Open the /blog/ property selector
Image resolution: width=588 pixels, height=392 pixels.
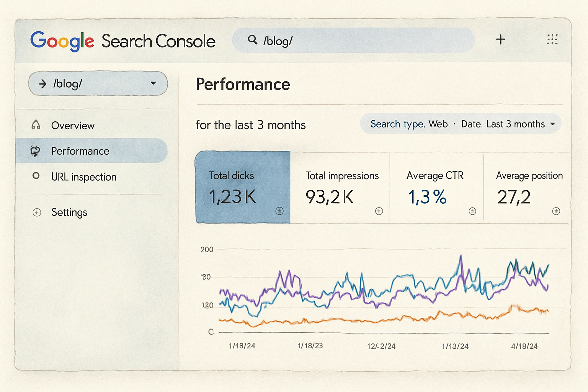(98, 83)
